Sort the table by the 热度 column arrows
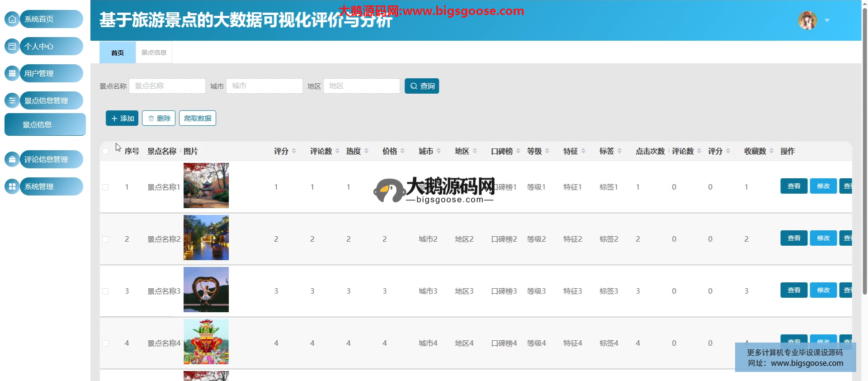Screen dimensions: 868x381 tap(366, 151)
